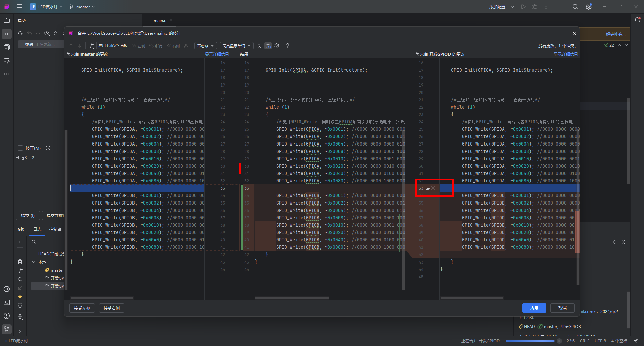Open the 不忽略 whitespace dropdown

(x=205, y=46)
